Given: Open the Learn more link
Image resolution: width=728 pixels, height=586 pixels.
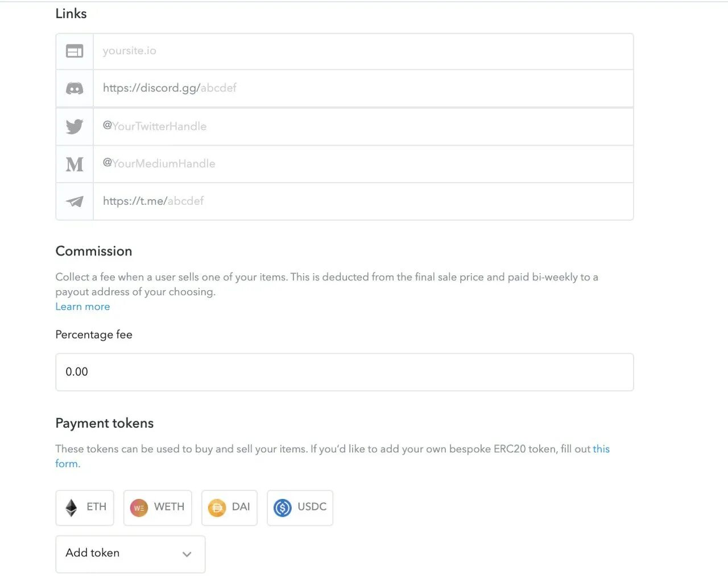Looking at the screenshot, I should click(x=82, y=307).
